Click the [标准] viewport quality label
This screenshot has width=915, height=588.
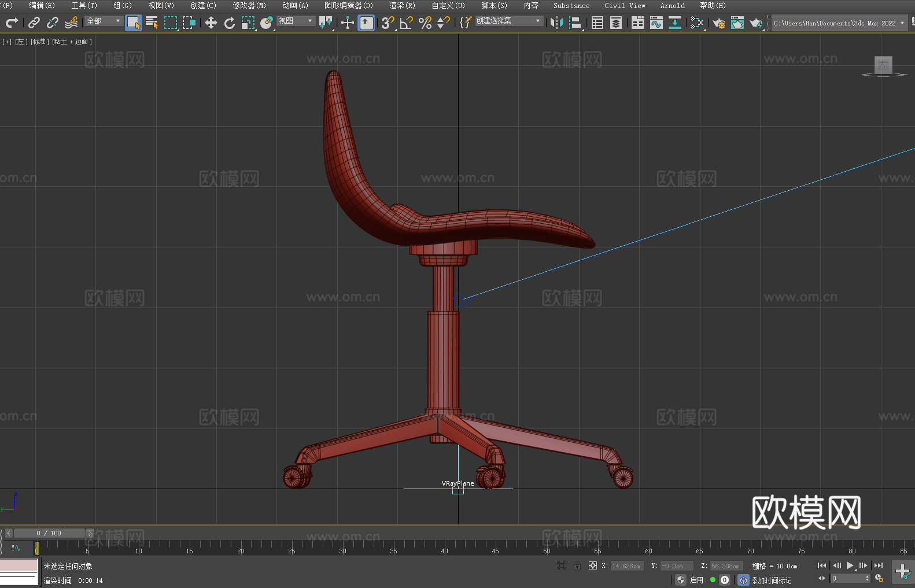click(40, 42)
